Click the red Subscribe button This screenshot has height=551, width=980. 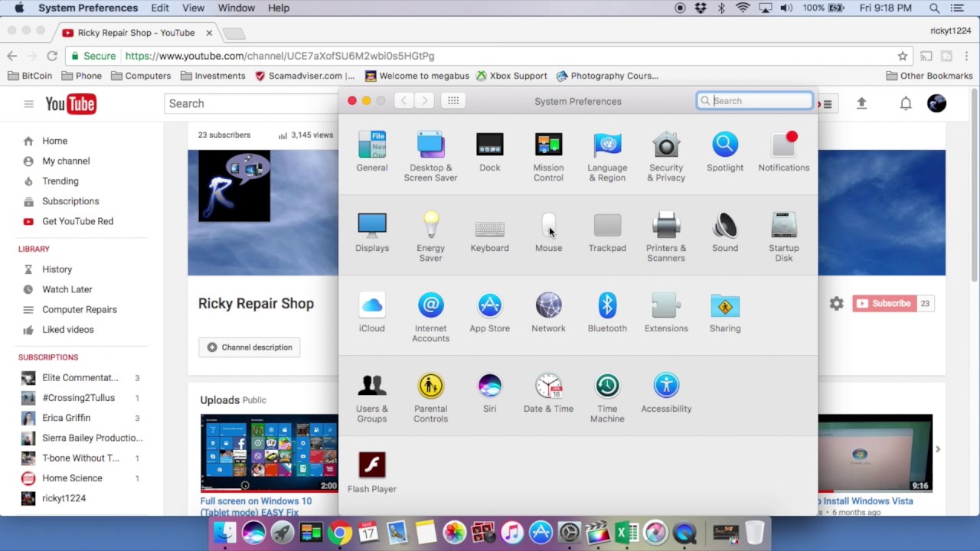(x=884, y=304)
